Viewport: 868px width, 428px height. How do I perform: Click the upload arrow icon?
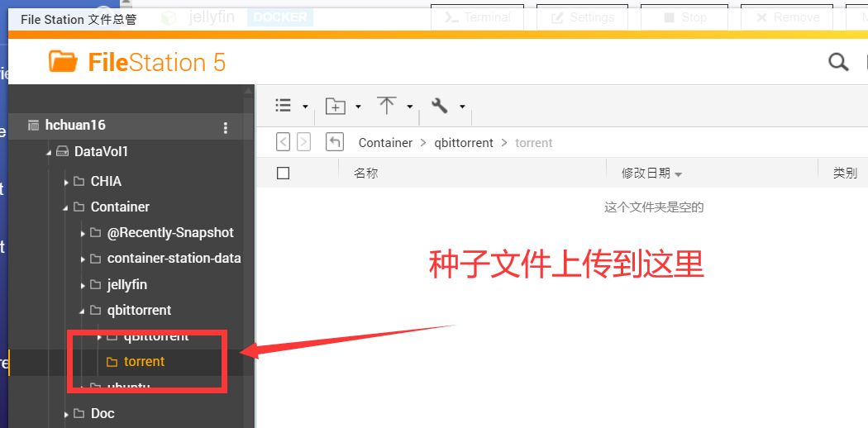pos(386,105)
